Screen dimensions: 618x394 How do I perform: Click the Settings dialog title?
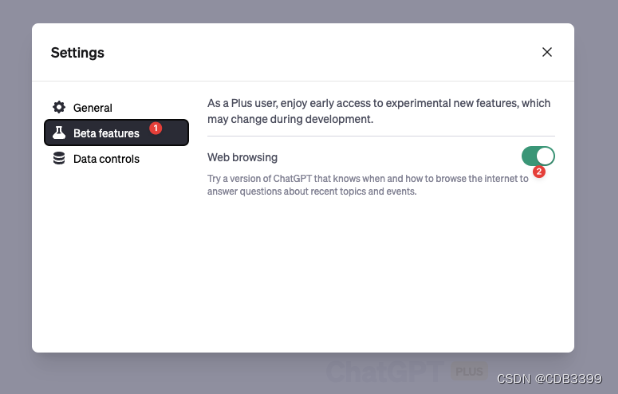click(x=78, y=52)
